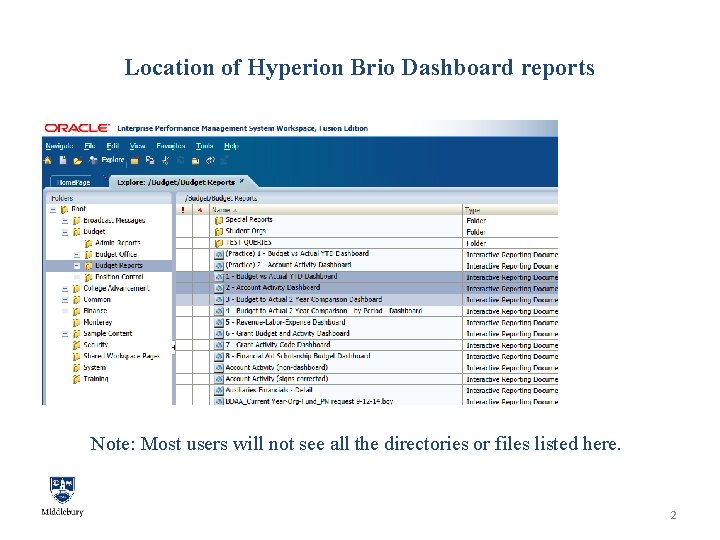Open the Help menu
Image resolution: width=720 pixels, height=540 pixels.
(x=231, y=146)
